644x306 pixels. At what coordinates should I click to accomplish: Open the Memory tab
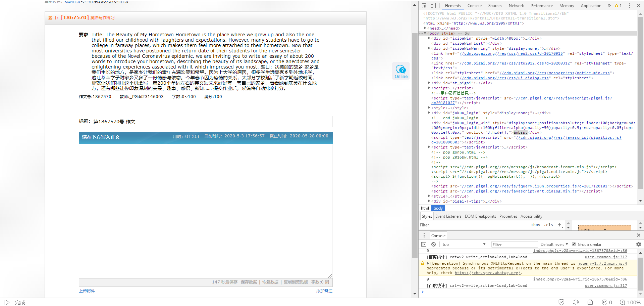(x=567, y=5)
